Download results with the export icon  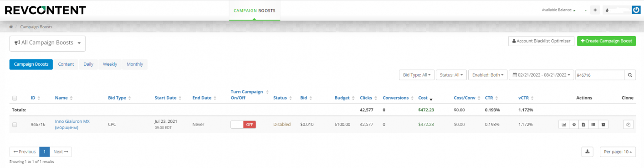pyautogui.click(x=587, y=152)
